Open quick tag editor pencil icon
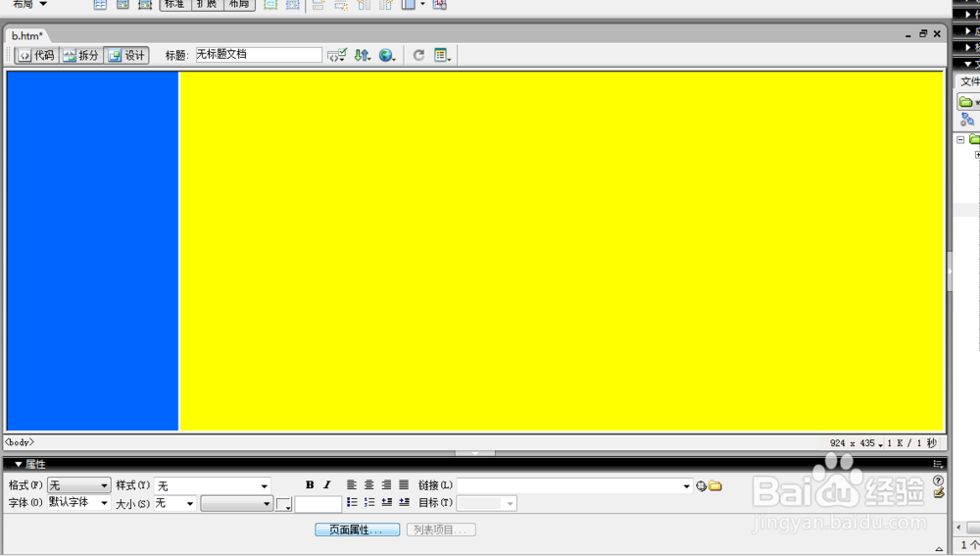Image resolution: width=980 pixels, height=556 pixels. (x=938, y=493)
